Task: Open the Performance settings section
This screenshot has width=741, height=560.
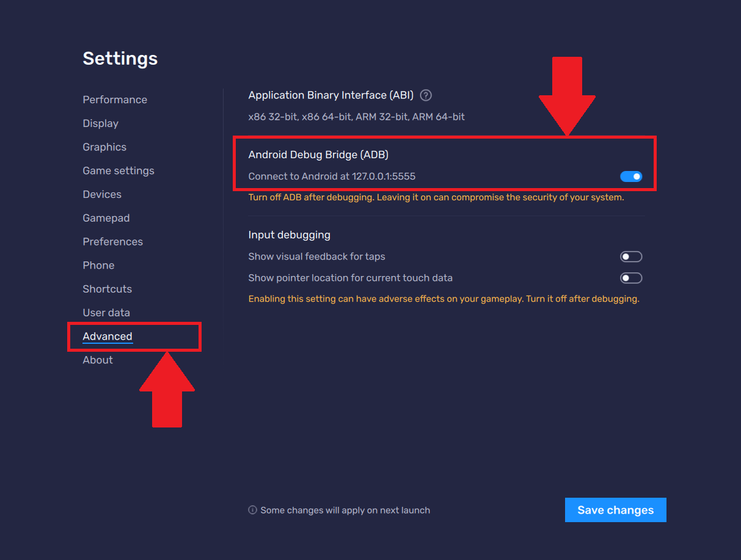Action: point(115,100)
